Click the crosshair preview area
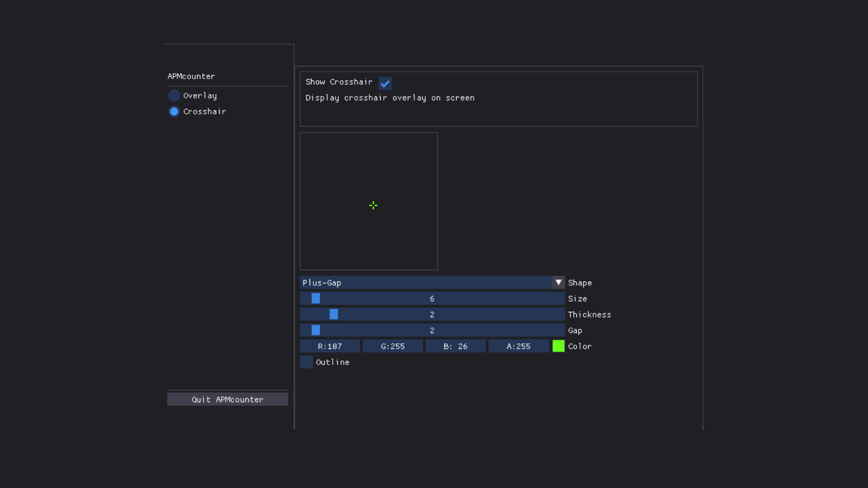868x488 pixels. tap(369, 201)
